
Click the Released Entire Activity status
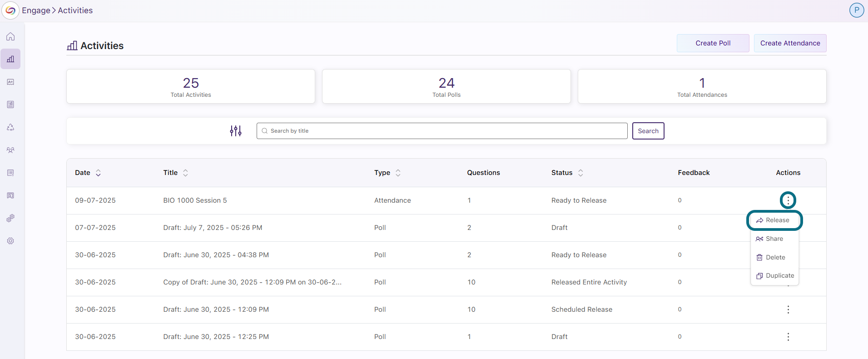point(589,282)
